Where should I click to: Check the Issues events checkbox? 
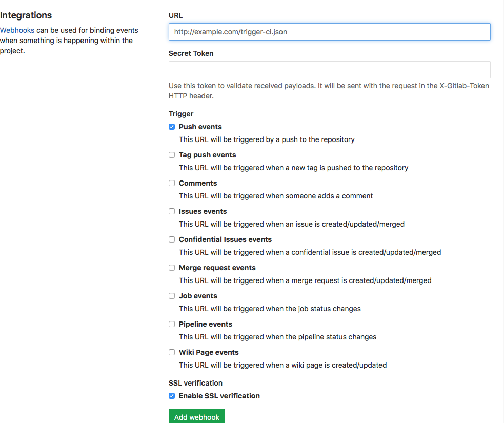(x=172, y=211)
